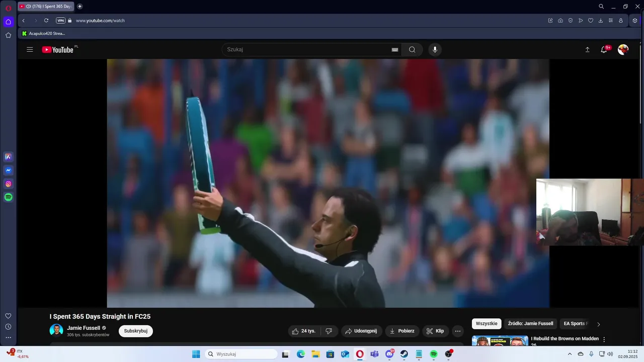This screenshot has width=644, height=362.
Task: Take a snapshot with Opera camera icon
Action: [x=560, y=21]
